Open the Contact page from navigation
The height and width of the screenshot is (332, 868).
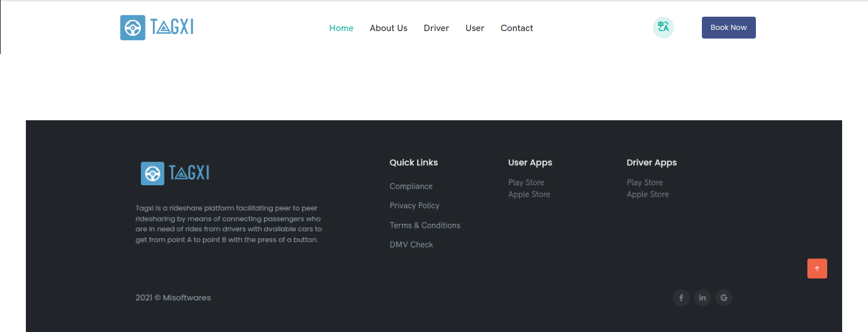tap(517, 28)
